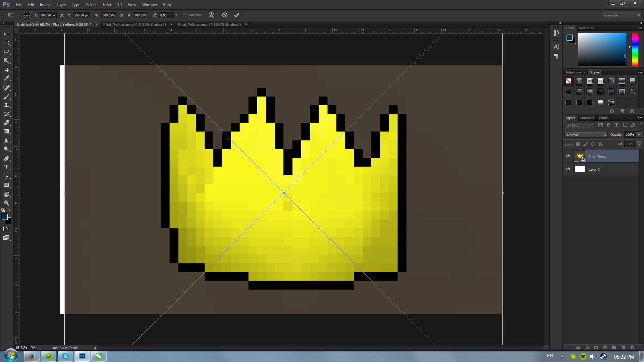
Task: Hide the Phat_Yellow layer
Action: pos(568,156)
